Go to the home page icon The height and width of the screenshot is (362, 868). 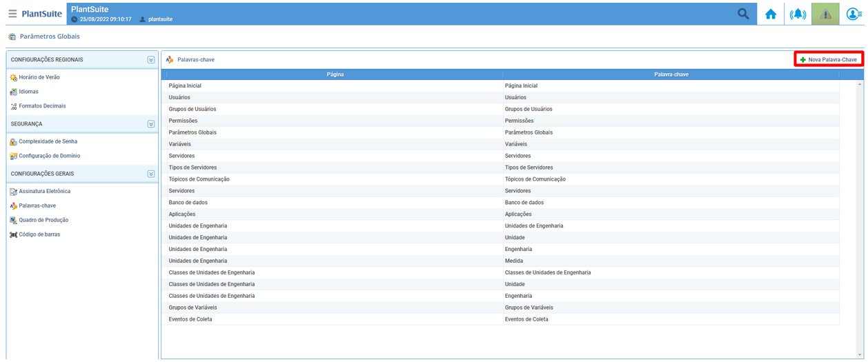pos(771,14)
